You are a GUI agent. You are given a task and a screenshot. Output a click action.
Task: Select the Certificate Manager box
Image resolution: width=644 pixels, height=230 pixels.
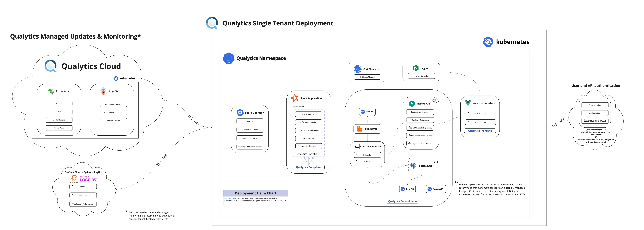click(367, 77)
